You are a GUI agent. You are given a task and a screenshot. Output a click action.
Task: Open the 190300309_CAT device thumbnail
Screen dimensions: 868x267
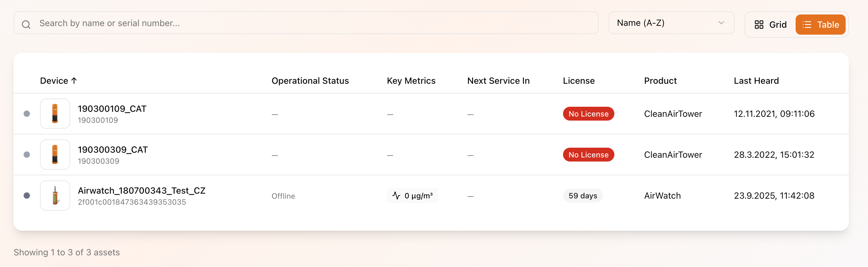[55, 154]
